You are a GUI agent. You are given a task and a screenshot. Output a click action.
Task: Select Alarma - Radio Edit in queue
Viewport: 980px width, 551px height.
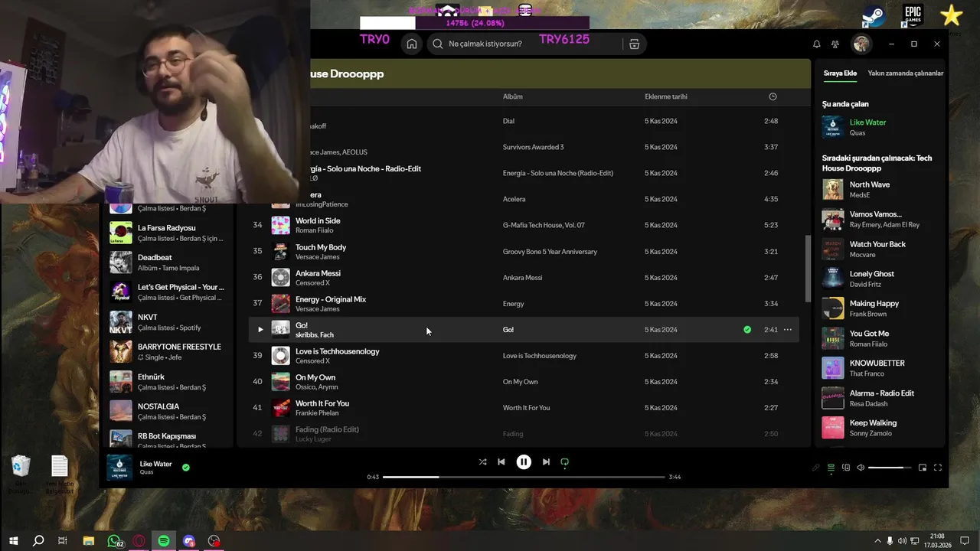880,399
